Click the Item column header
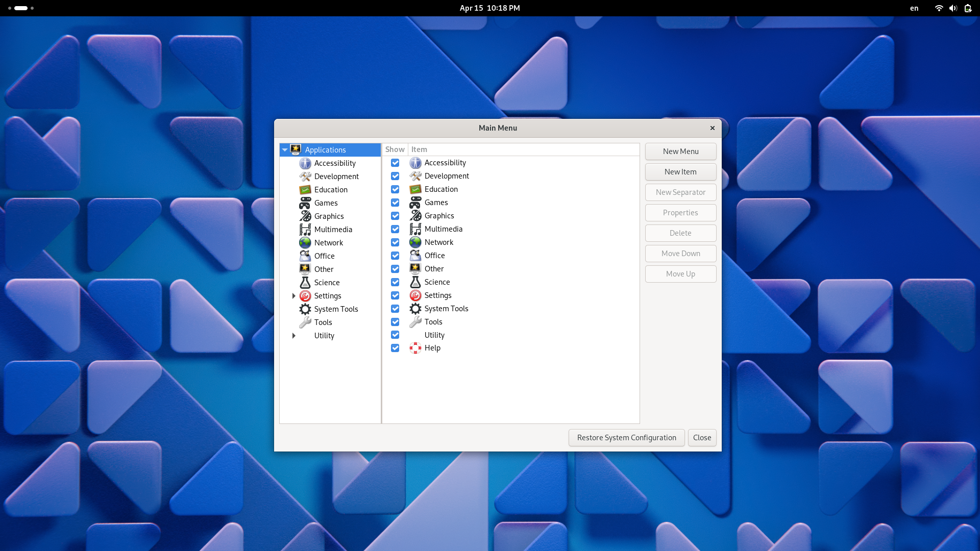Viewport: 980px width, 551px height. 524,149
